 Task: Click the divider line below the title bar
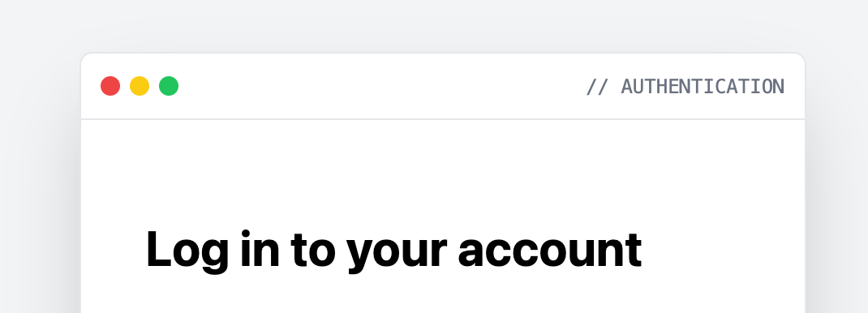[x=443, y=119]
